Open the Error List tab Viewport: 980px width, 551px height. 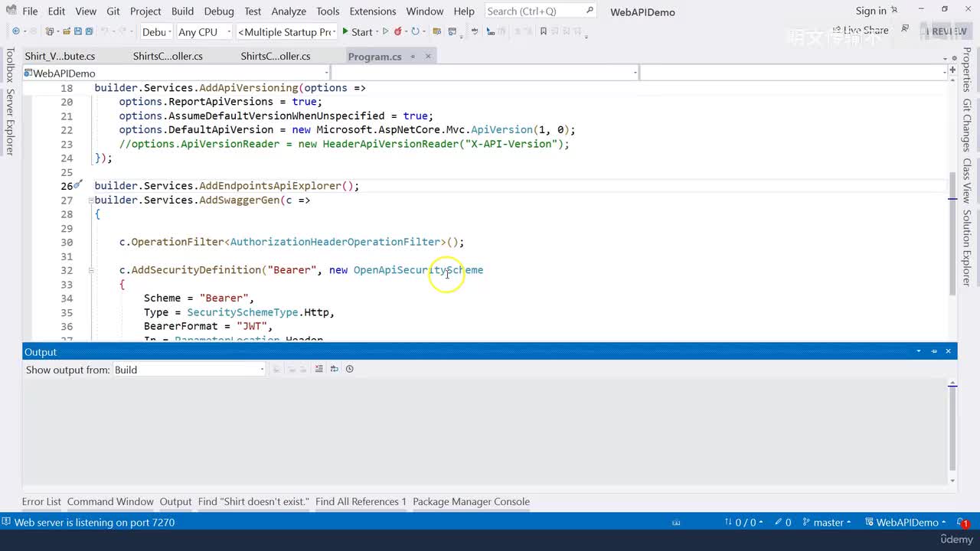(41, 502)
